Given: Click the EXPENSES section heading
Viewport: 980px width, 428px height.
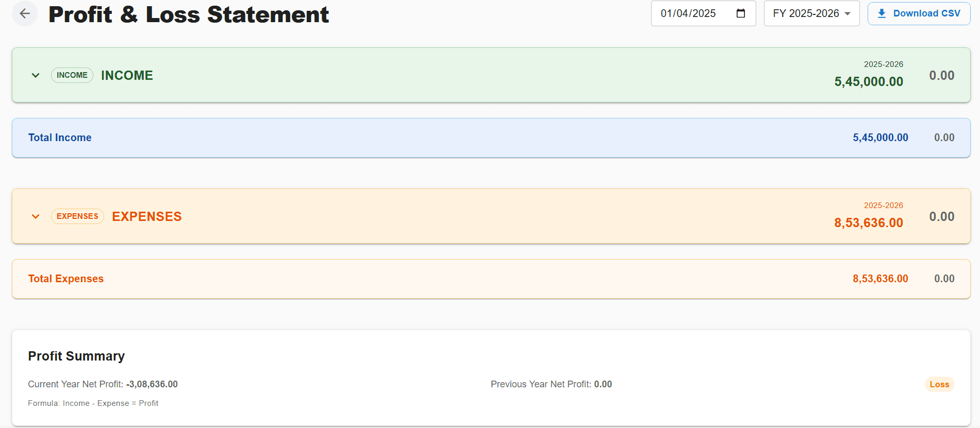Looking at the screenshot, I should 147,216.
